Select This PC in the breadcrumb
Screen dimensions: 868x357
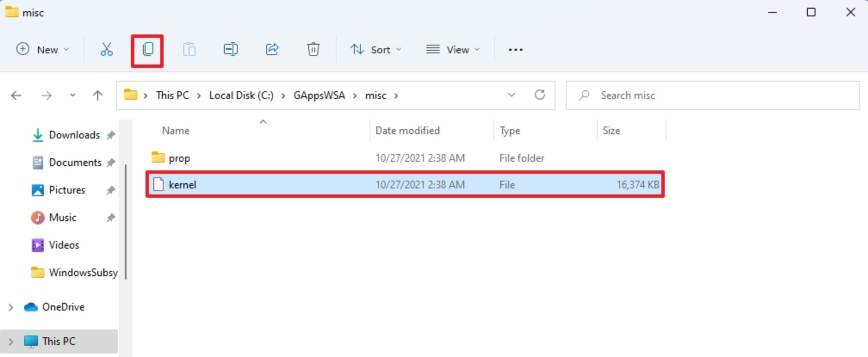pos(172,95)
